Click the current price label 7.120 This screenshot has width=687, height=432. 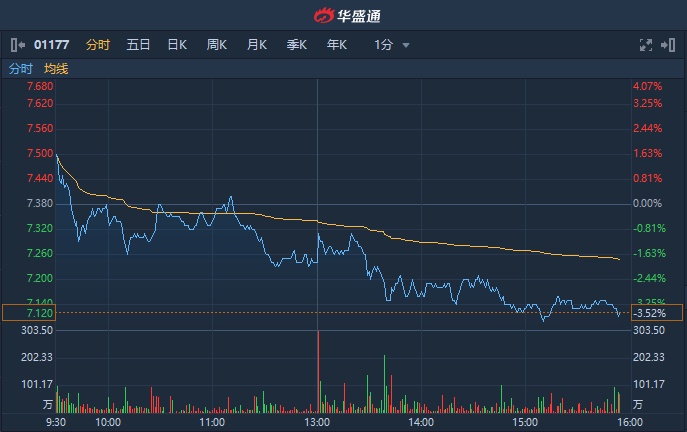(29, 313)
